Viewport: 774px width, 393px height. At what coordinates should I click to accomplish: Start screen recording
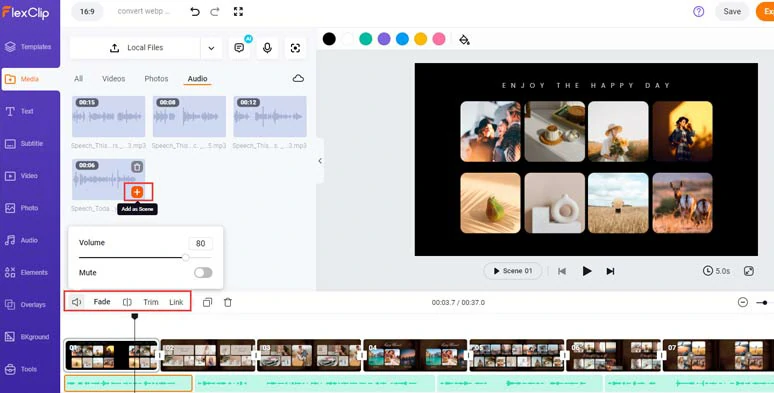click(x=295, y=48)
